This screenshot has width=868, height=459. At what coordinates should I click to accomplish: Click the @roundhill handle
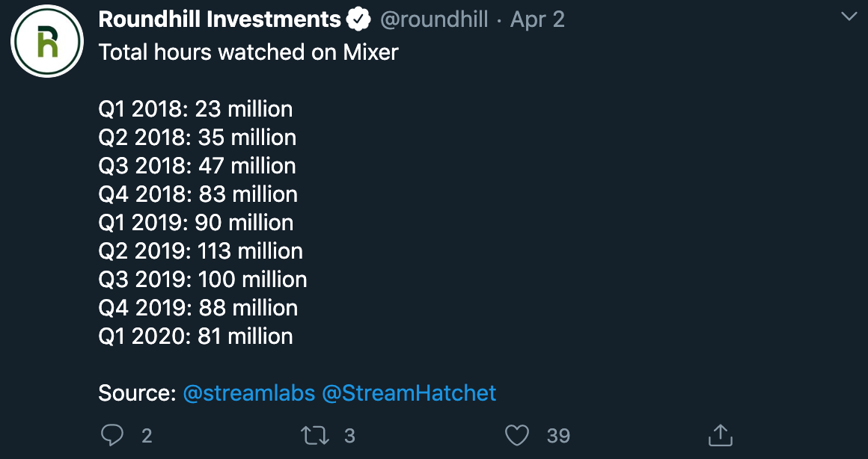tap(434, 20)
